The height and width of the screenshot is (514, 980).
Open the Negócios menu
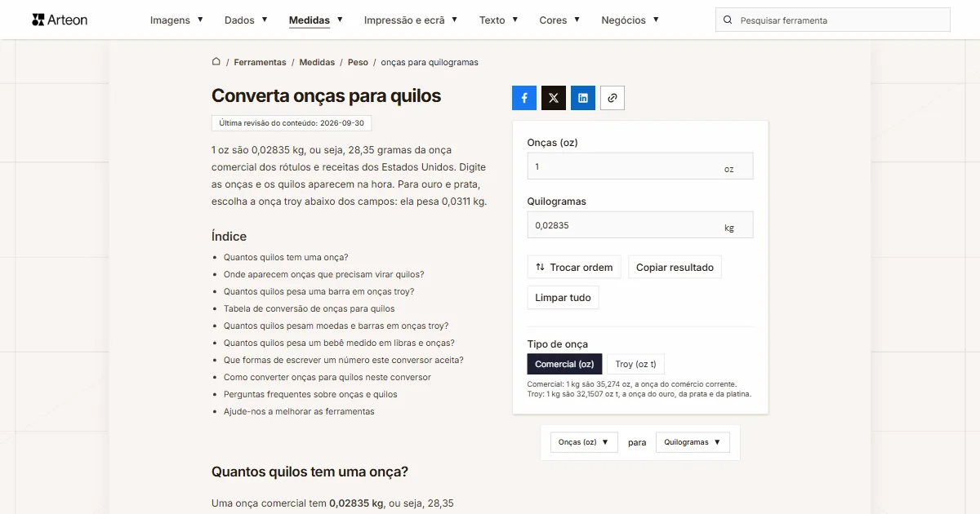point(630,20)
